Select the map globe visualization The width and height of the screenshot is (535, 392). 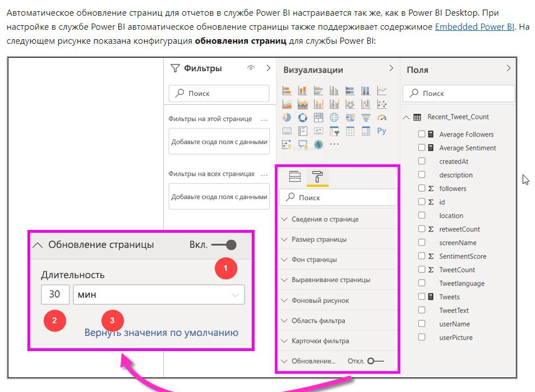[x=334, y=118]
